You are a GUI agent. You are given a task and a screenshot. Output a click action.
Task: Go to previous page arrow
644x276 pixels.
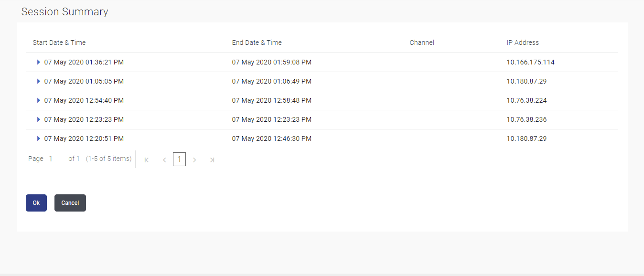(x=164, y=159)
